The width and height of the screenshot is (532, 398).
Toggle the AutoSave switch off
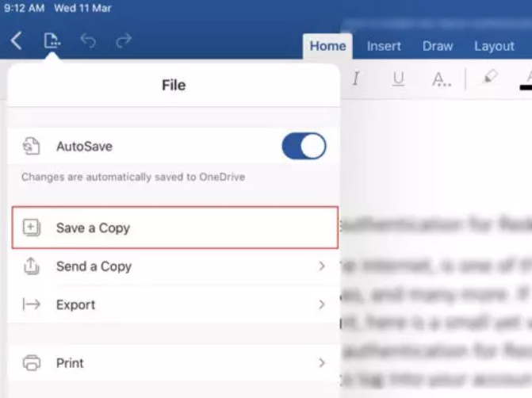304,146
